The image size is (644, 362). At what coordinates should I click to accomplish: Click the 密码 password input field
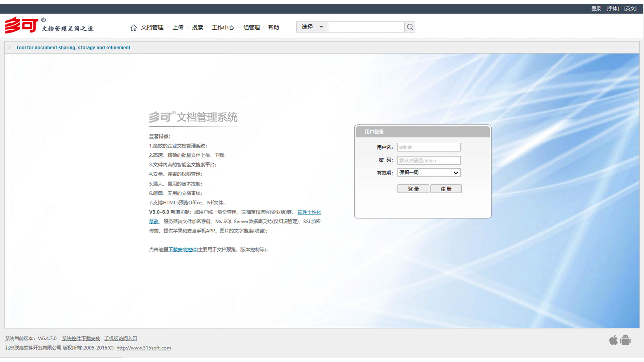click(429, 161)
